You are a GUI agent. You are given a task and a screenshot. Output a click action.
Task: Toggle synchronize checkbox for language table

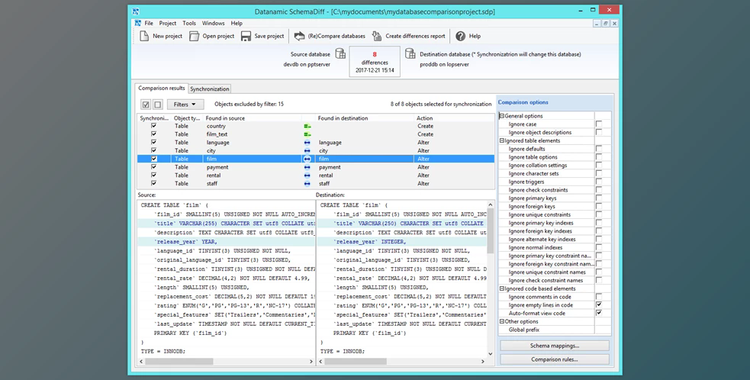click(154, 142)
